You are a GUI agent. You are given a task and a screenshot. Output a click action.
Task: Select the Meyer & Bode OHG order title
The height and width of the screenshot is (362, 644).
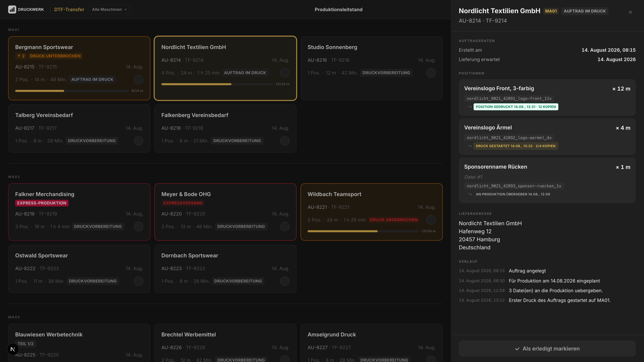pos(186,194)
